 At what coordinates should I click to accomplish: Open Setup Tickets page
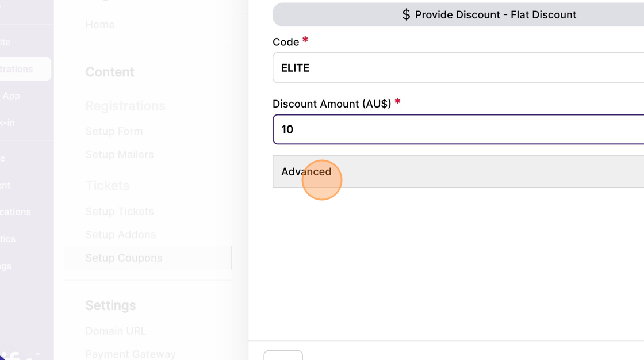coord(120,211)
